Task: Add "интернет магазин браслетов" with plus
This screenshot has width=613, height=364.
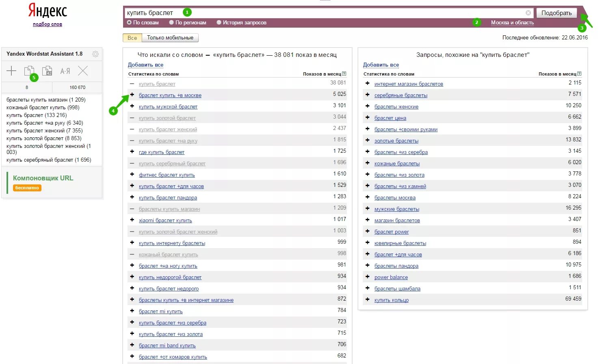Action: pos(368,83)
